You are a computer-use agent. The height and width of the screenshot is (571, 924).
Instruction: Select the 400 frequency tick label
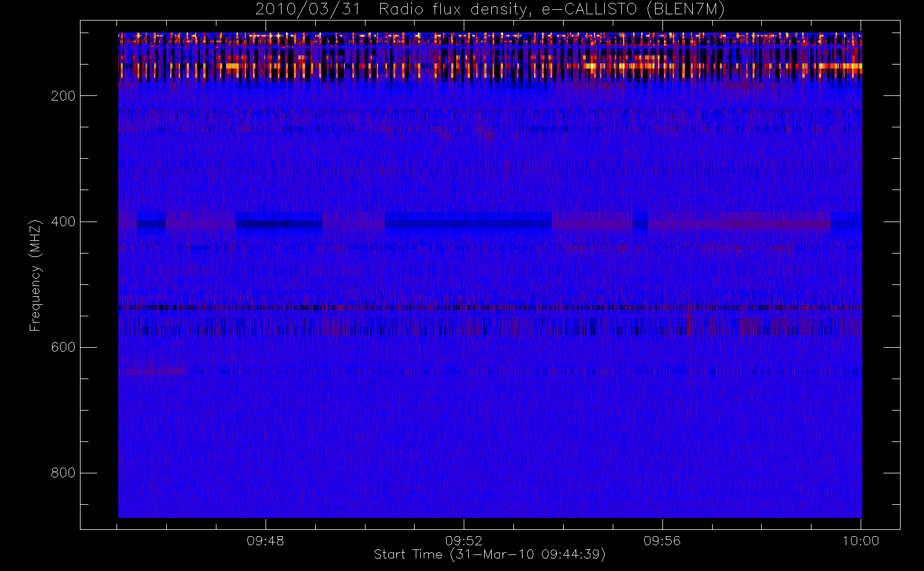click(63, 222)
